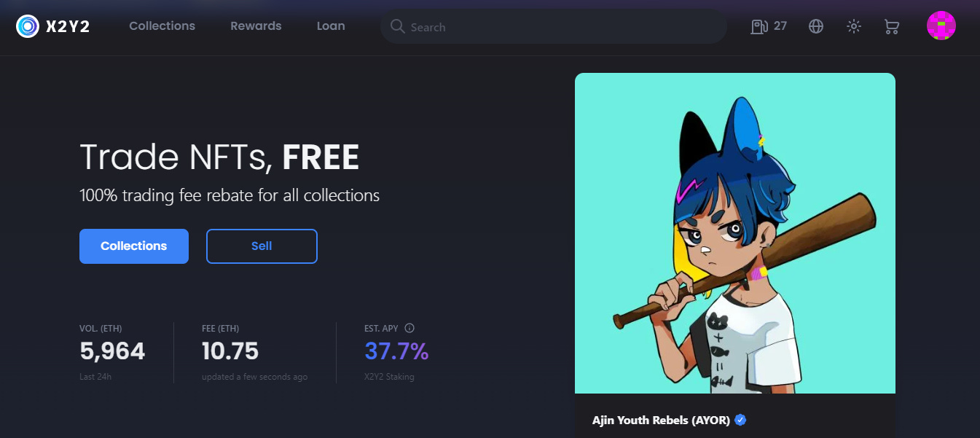The height and width of the screenshot is (438, 980).
Task: Open the Ajin Youth Rebels NFT artwork
Action: click(735, 233)
